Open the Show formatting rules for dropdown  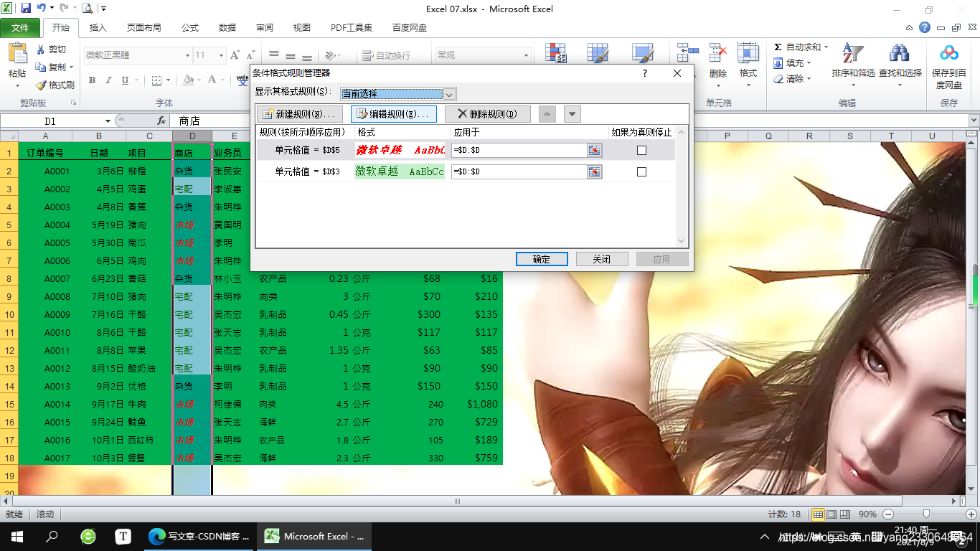click(449, 94)
